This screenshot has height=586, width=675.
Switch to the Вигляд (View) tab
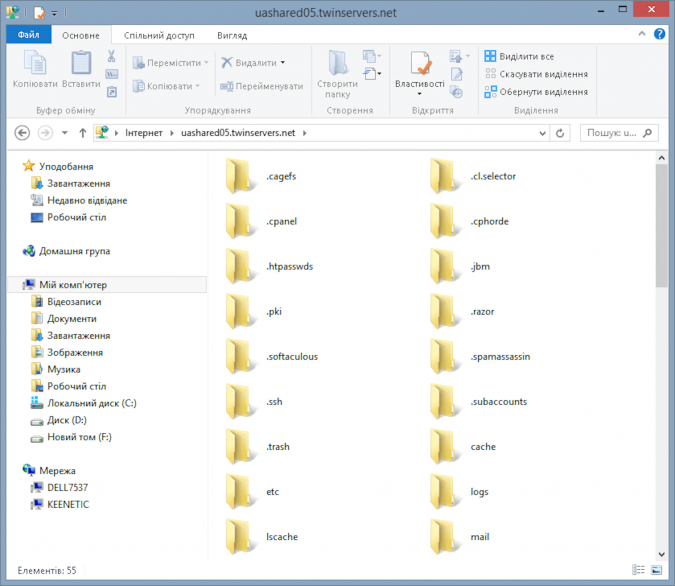click(231, 35)
